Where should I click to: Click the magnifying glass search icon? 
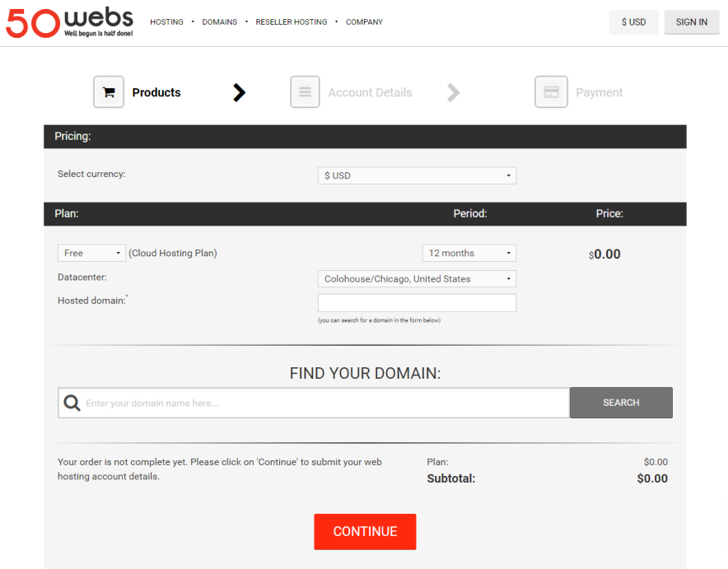(x=72, y=403)
